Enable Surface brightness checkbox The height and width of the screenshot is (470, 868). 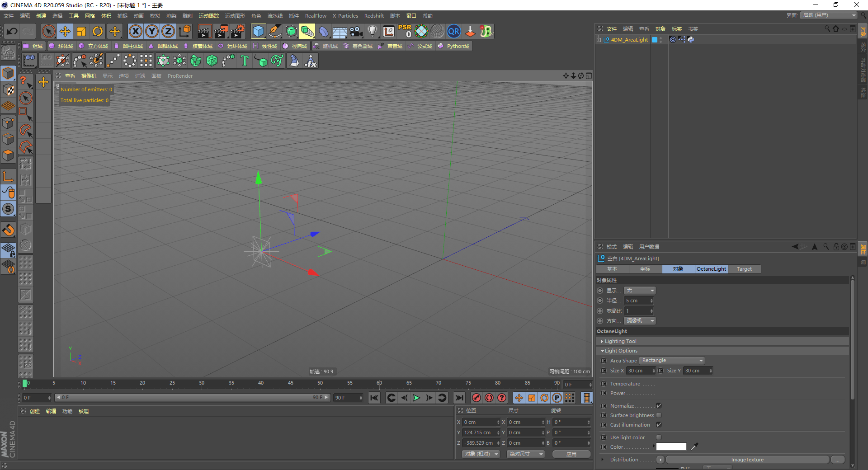pos(659,415)
